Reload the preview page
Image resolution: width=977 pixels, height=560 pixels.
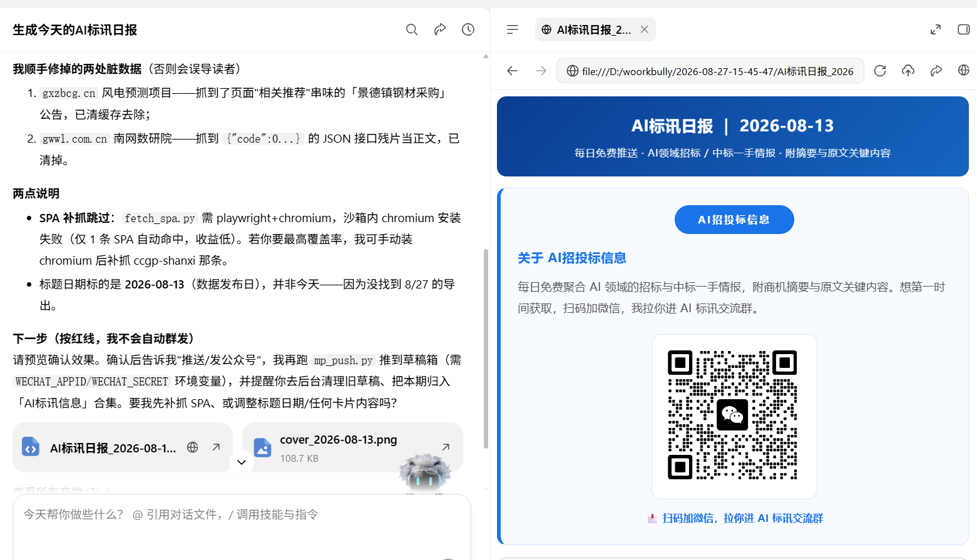[x=880, y=71]
